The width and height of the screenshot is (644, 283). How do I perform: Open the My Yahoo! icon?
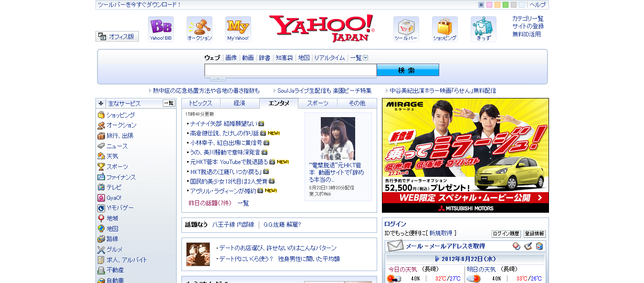pos(238,29)
